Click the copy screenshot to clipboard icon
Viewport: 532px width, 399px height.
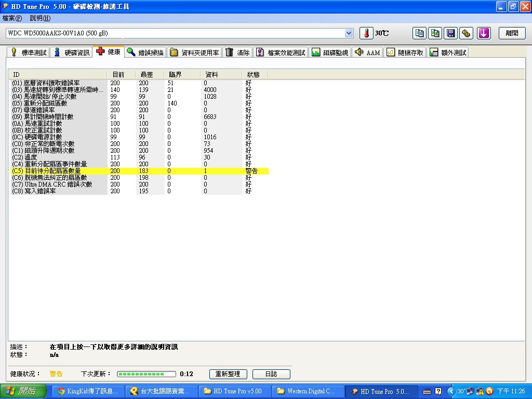(435, 33)
